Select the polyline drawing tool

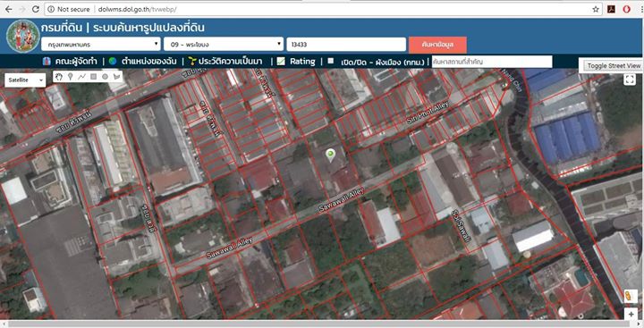[x=81, y=77]
